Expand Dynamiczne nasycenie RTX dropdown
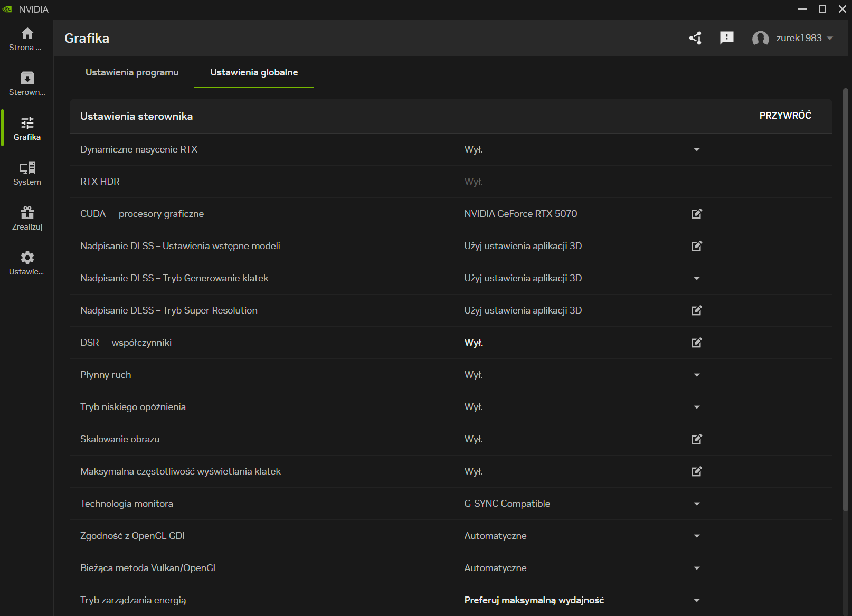 696,150
